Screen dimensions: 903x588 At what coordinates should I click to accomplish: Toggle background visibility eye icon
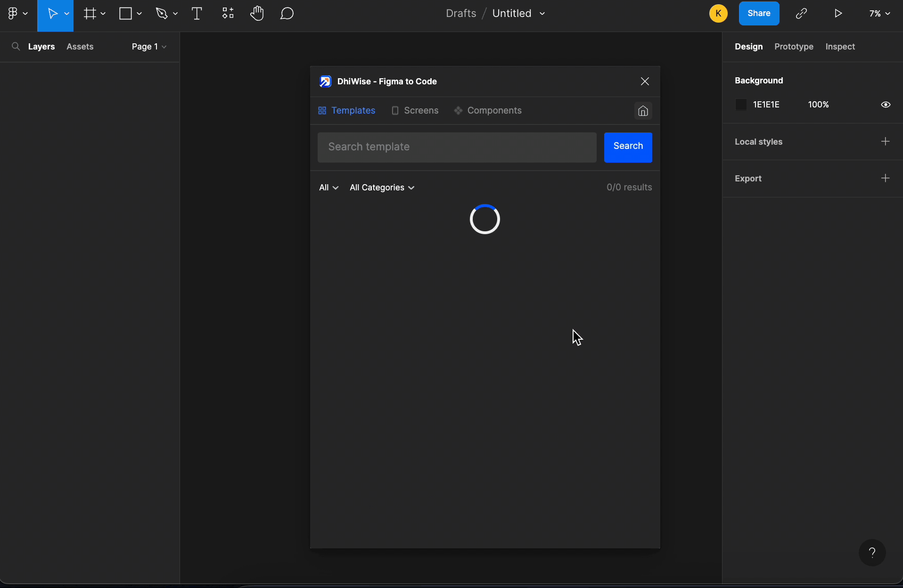[x=886, y=105]
